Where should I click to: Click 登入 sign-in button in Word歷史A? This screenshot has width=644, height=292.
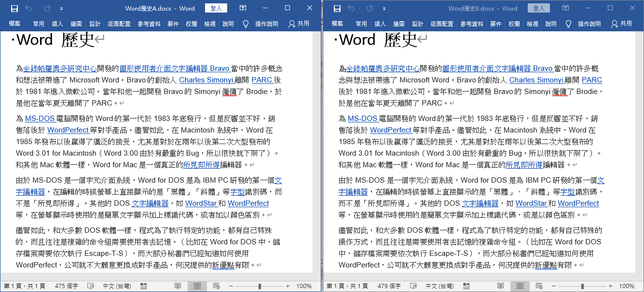tap(216, 8)
